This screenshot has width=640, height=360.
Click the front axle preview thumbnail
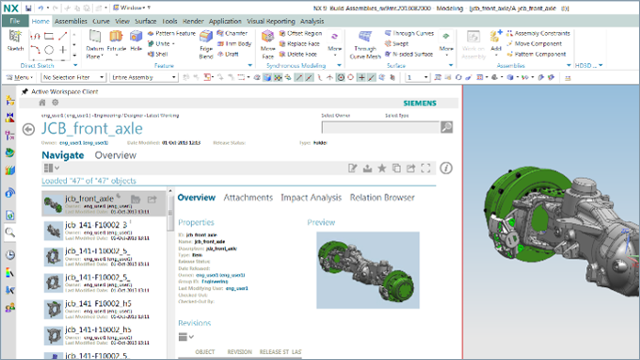(368, 270)
